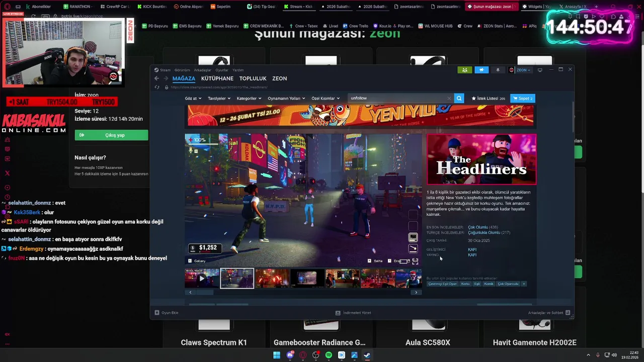644x362 pixels.
Task: Open the Crew Trello bookmark
Action: (x=355, y=26)
